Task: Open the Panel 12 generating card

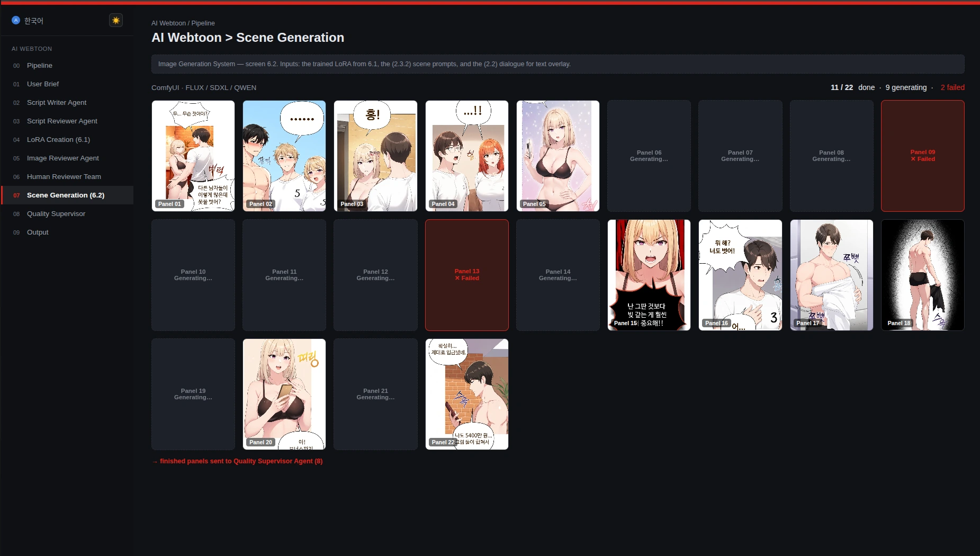Action: coord(375,275)
